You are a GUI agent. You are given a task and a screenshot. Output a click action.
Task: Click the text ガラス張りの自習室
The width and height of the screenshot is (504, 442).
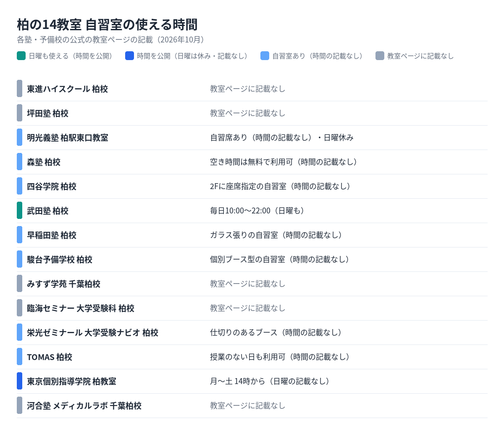(244, 235)
